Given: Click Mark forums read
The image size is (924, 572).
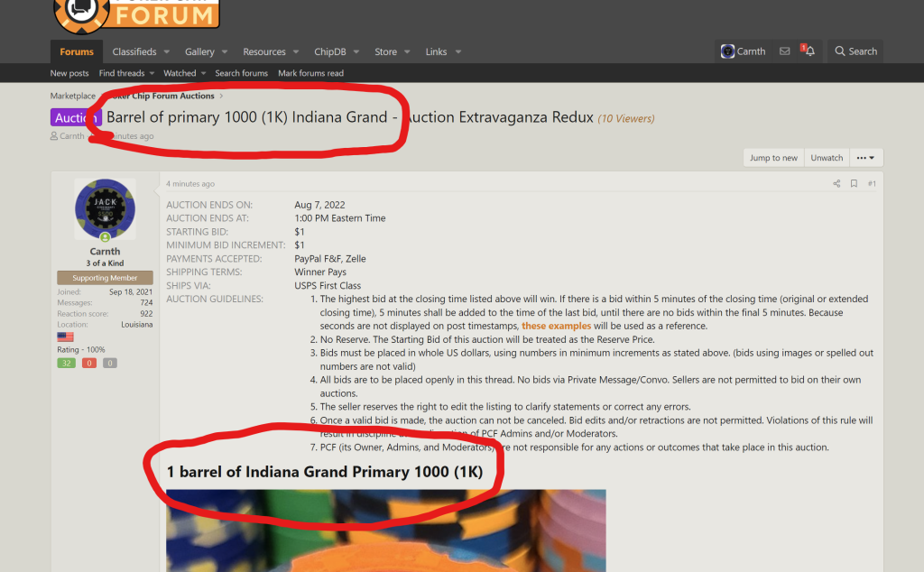Looking at the screenshot, I should (310, 73).
